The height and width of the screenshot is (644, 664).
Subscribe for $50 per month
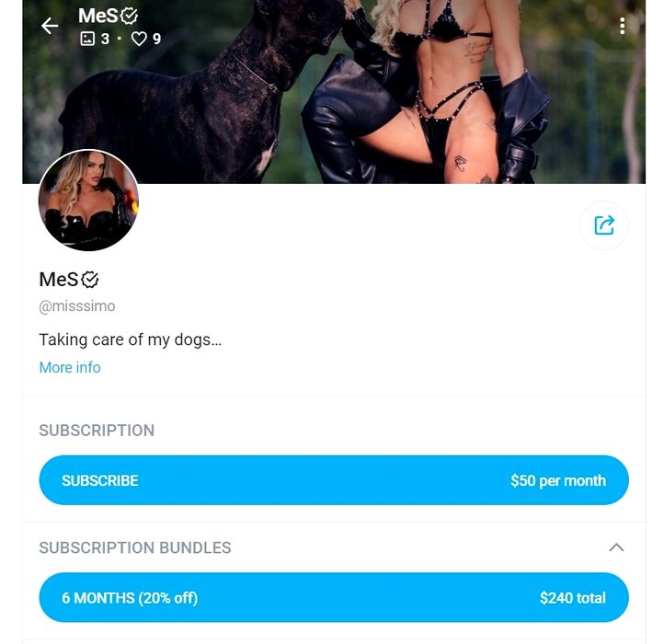[x=334, y=480]
